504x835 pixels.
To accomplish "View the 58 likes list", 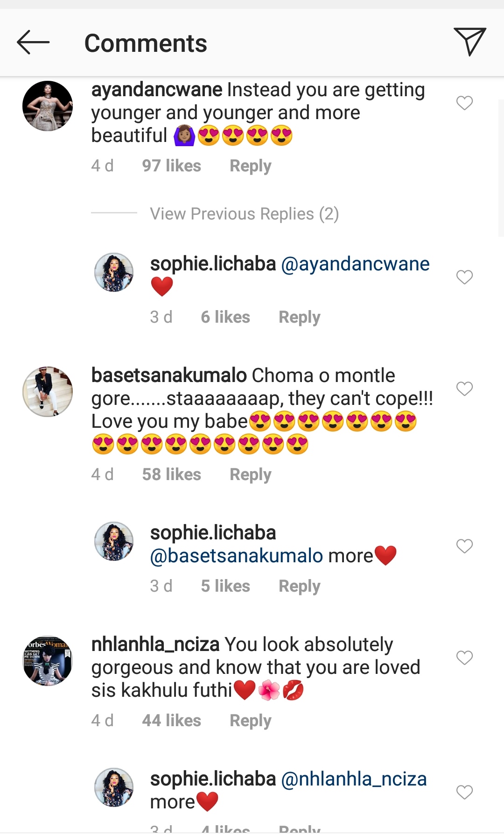I will [x=171, y=474].
